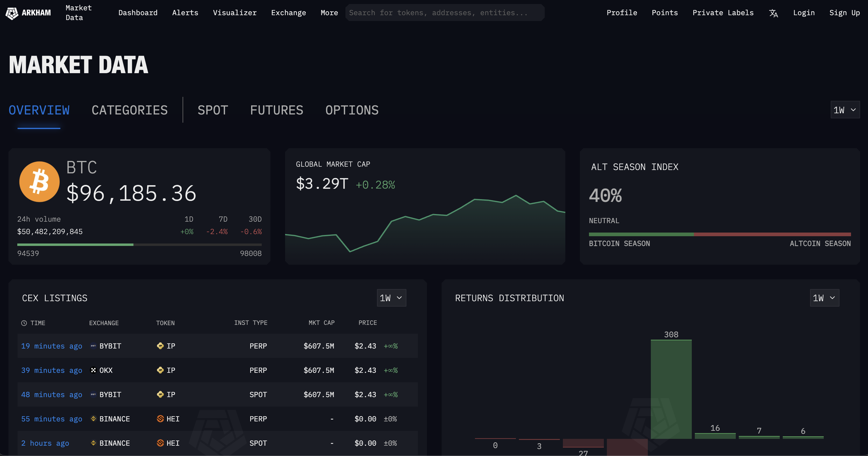Image resolution: width=868 pixels, height=456 pixels.
Task: Switch to the Categories tab
Action: [130, 110]
